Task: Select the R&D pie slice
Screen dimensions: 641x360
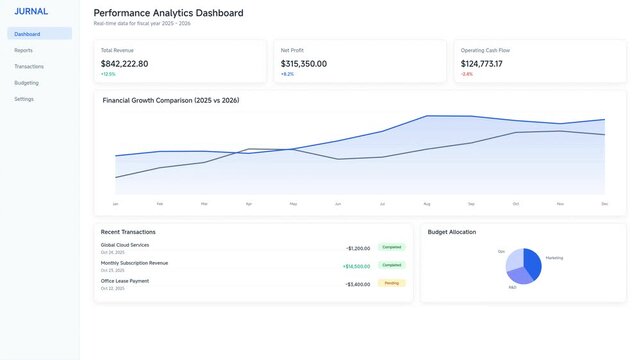Action: [x=521, y=276]
